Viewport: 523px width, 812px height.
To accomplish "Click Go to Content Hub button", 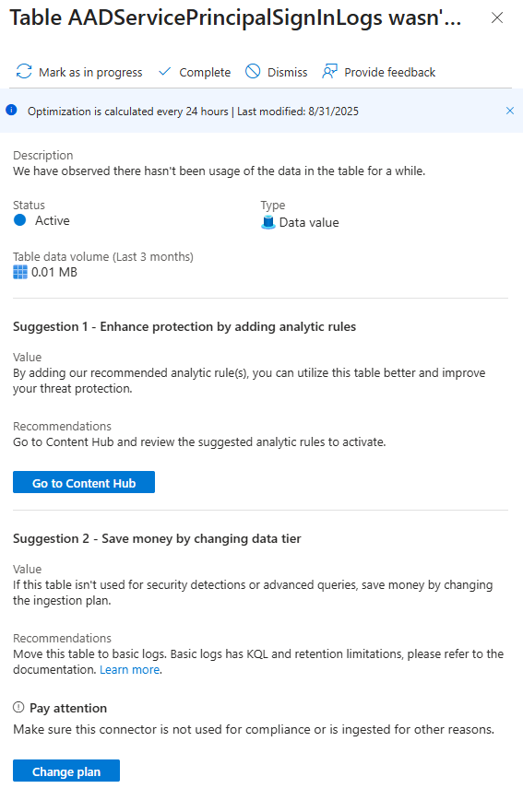I will point(84,482).
